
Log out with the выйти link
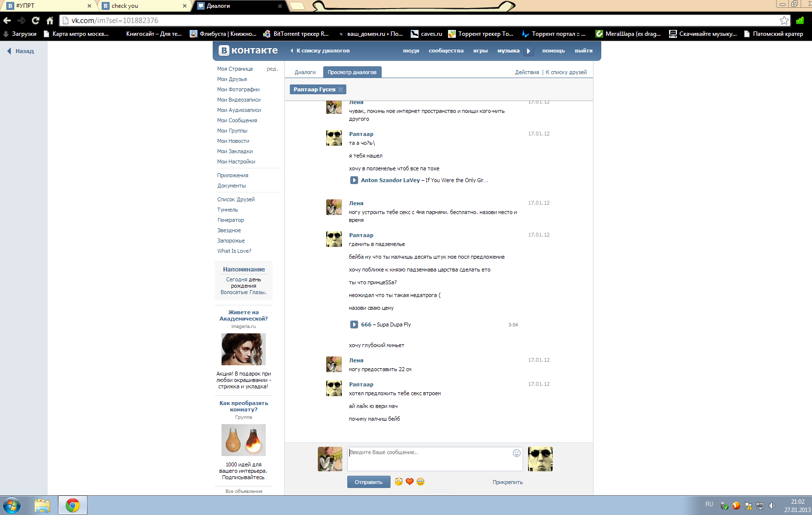584,51
